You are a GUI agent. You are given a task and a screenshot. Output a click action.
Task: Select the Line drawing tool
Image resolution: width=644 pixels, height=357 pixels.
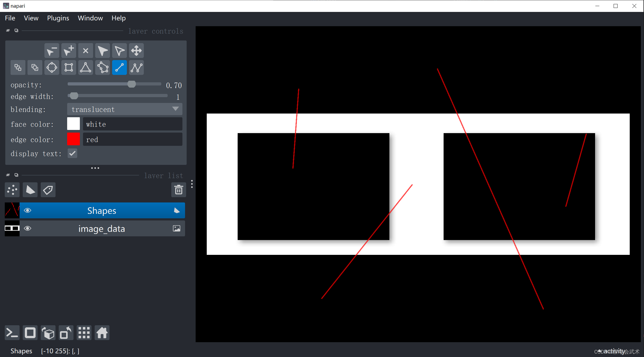point(119,67)
